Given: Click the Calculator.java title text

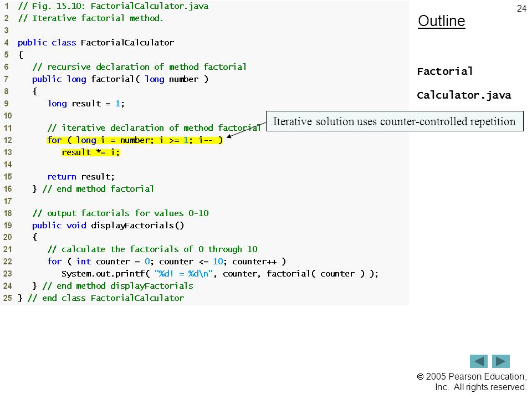Looking at the screenshot, I should [x=464, y=95].
